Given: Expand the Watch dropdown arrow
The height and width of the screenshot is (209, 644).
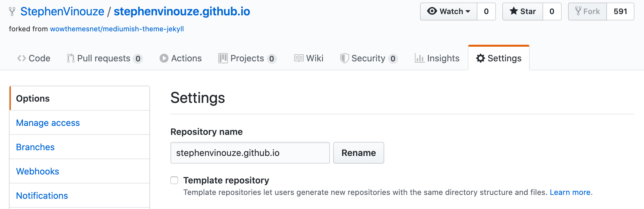Looking at the screenshot, I should 468,12.
